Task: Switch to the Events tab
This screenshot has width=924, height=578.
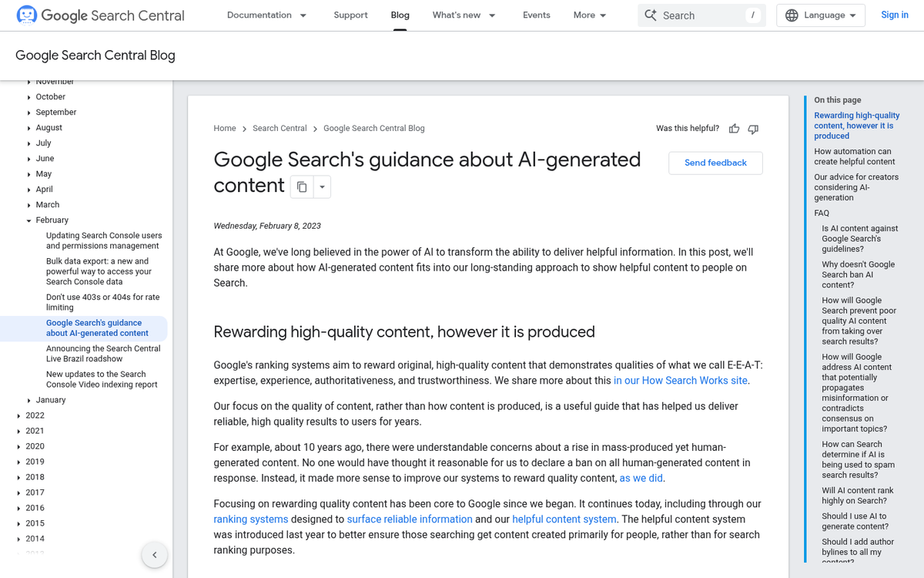Action: 536,15
